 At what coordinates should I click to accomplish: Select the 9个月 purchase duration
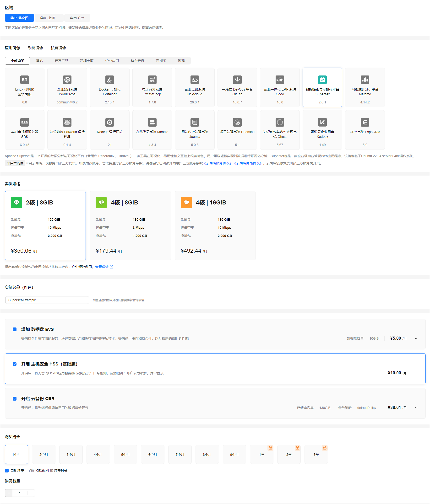(x=234, y=454)
